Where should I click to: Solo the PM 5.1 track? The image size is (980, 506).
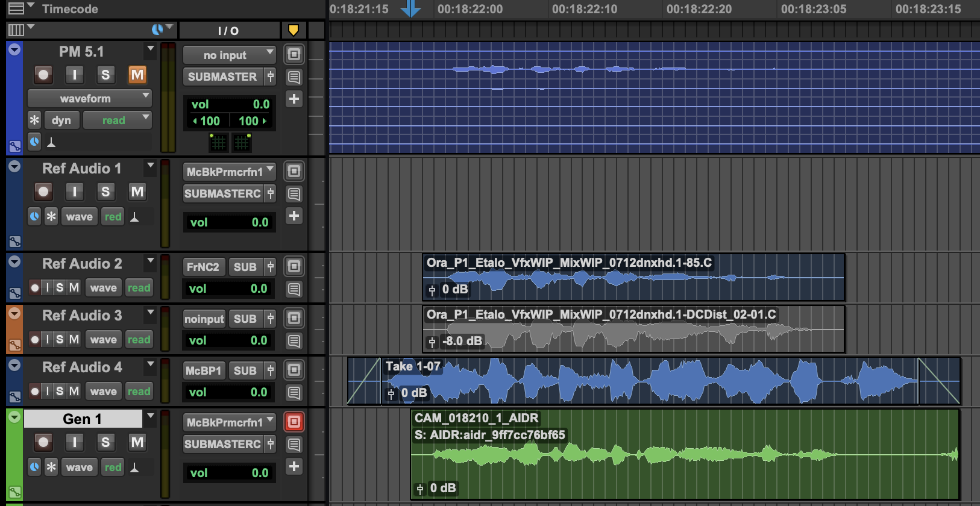pos(105,75)
